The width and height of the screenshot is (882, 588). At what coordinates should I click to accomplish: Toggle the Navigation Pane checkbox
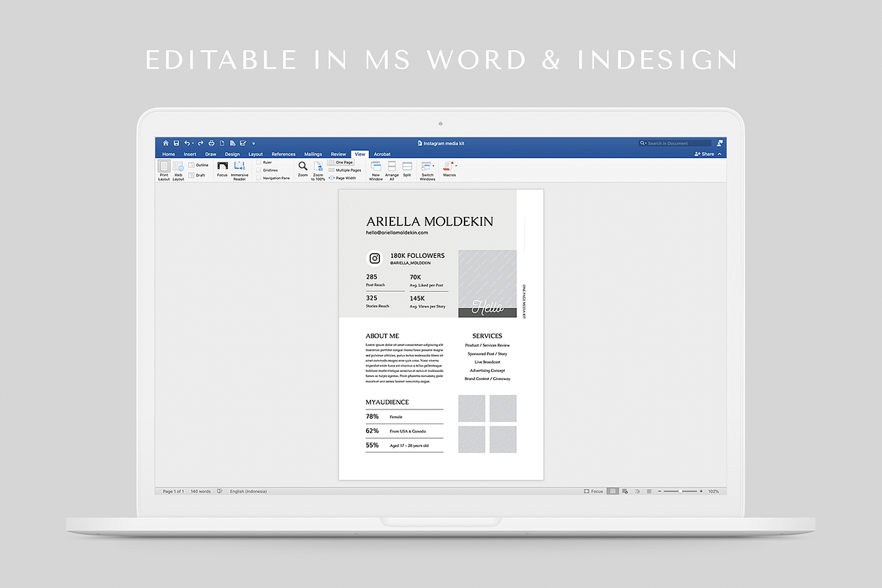(x=258, y=178)
